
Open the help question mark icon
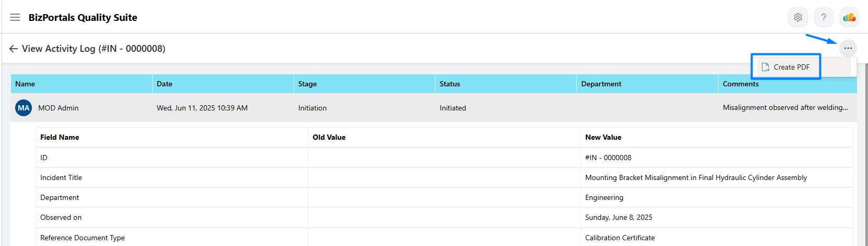coord(824,17)
